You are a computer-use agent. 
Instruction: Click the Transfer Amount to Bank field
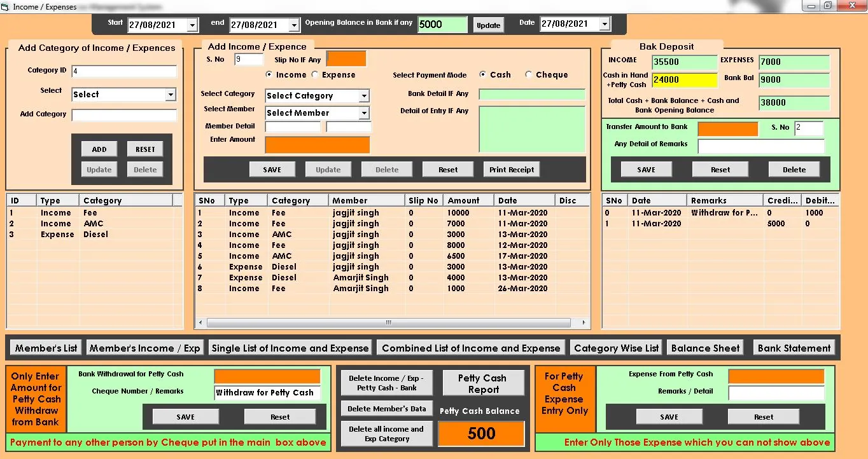pos(728,129)
